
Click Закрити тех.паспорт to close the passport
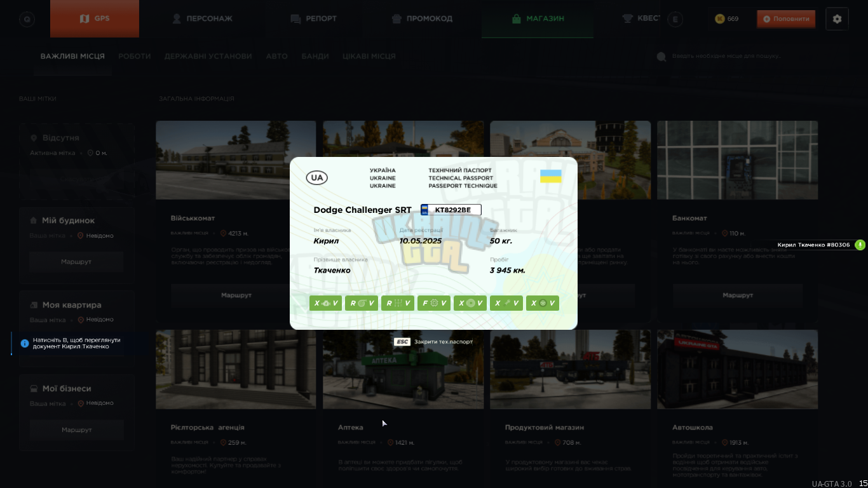point(444,342)
